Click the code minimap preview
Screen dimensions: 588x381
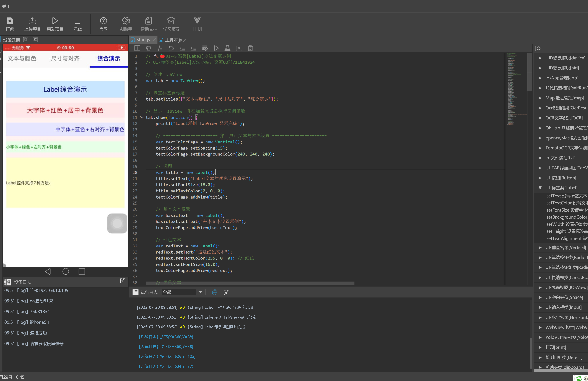516,89
